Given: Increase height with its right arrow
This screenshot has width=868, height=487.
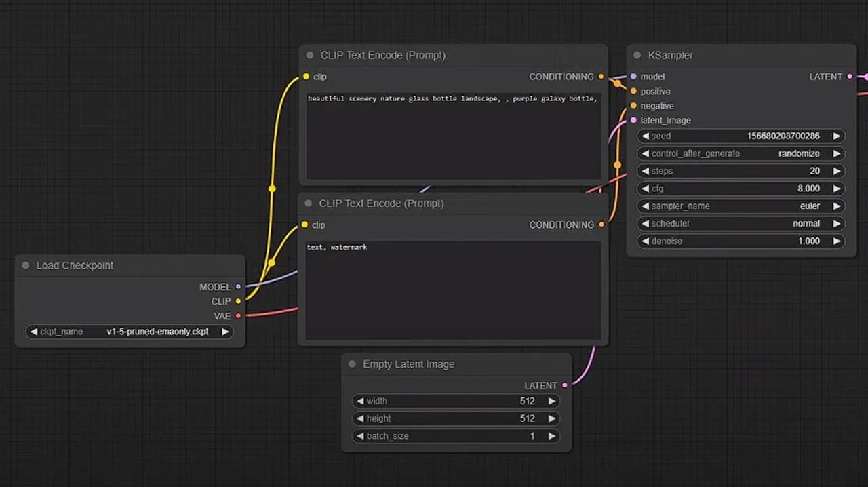Looking at the screenshot, I should coord(552,418).
